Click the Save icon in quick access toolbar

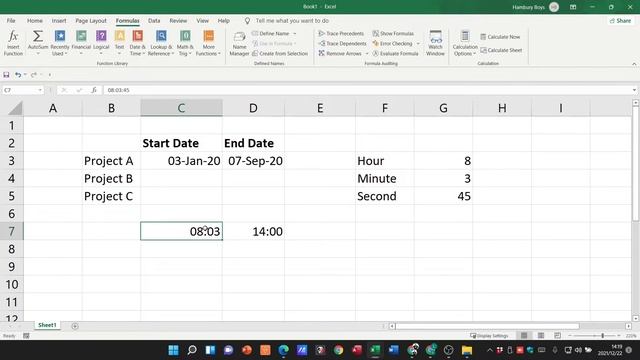tap(6, 75)
